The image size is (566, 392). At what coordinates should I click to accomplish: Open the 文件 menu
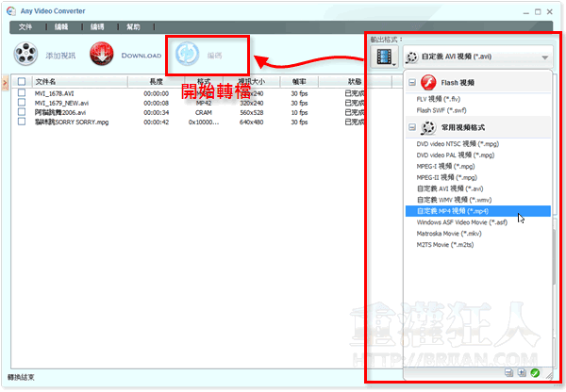coord(25,27)
